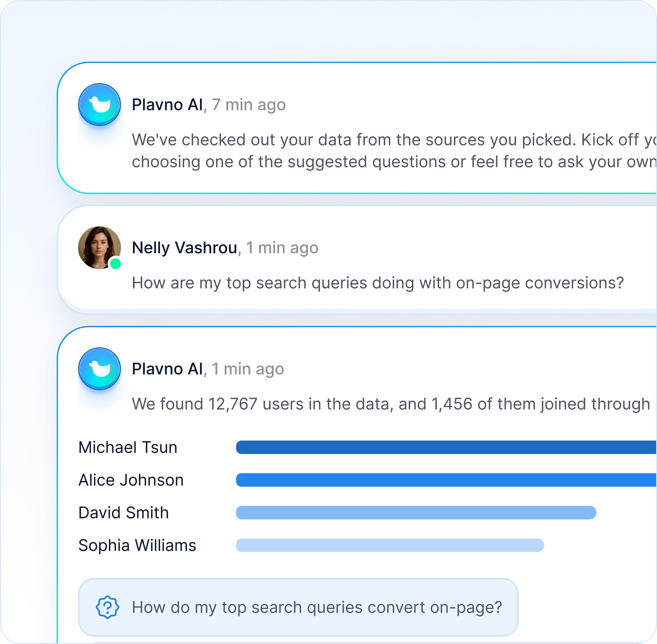Click the name 'Plavno AI' in the first message
The width and height of the screenshot is (657, 644).
(167, 104)
